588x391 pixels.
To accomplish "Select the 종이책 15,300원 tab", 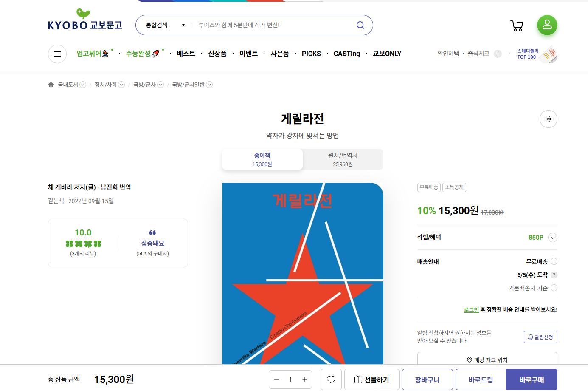I will click(262, 159).
